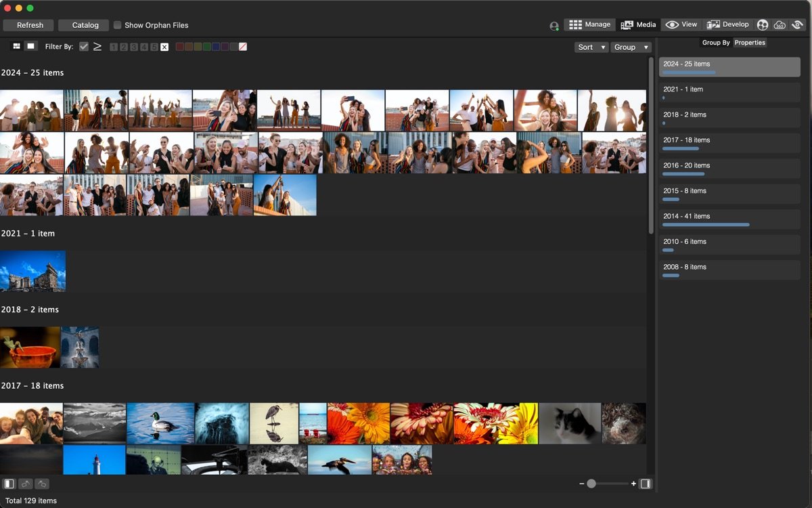Image resolution: width=812 pixels, height=508 pixels.
Task: Open the 365 cloud sync icon
Action: click(x=780, y=25)
